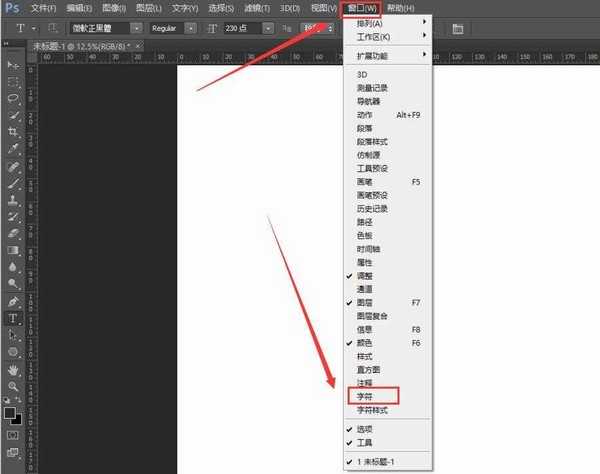
Task: Toggle the 颜色 panel item
Action: 365,343
